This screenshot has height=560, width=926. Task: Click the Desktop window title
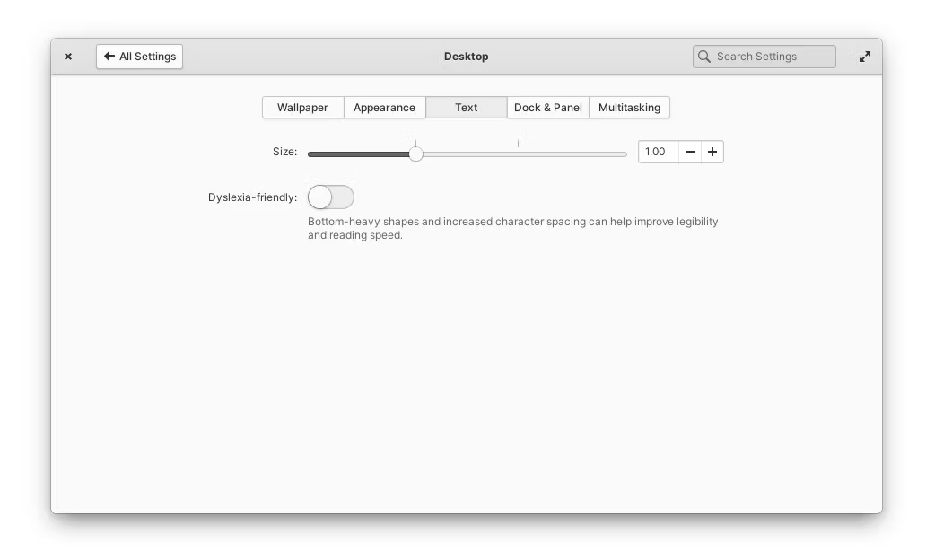[466, 57]
